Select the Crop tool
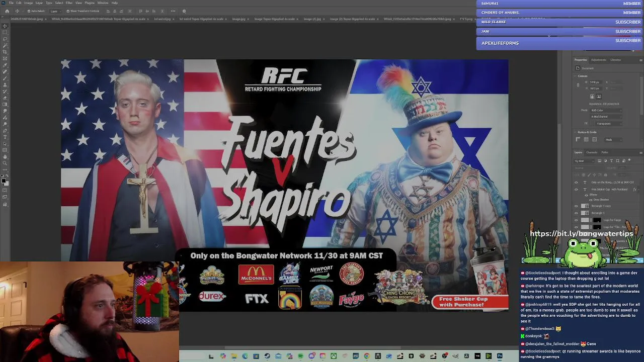The width and height of the screenshot is (644, 362). (5, 52)
